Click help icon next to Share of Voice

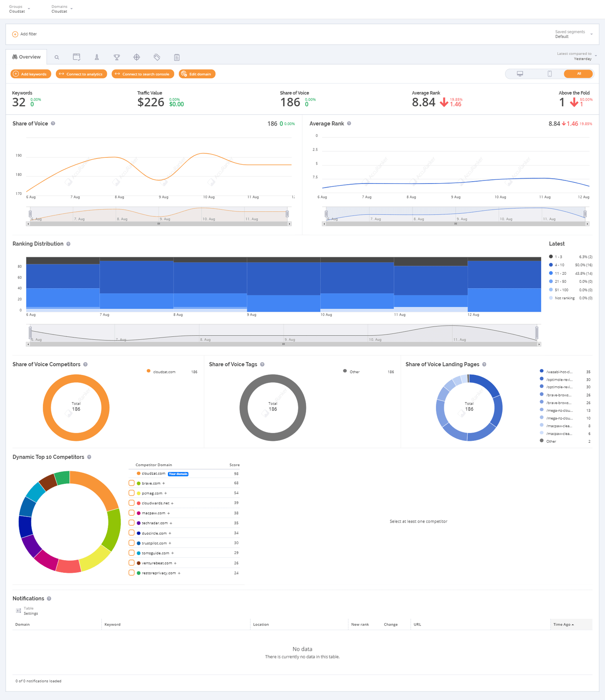coord(53,123)
